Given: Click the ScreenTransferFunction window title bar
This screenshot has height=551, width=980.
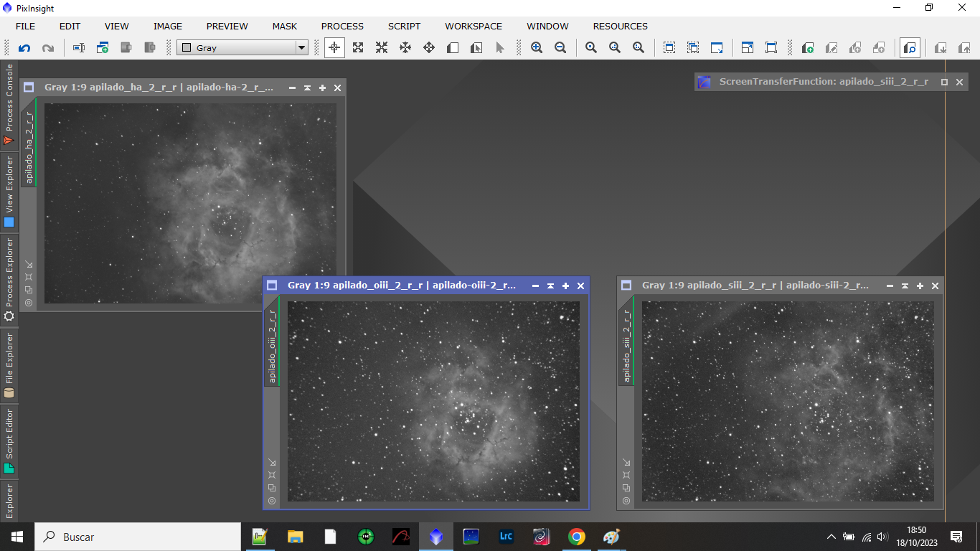Looking at the screenshot, I should (x=823, y=82).
